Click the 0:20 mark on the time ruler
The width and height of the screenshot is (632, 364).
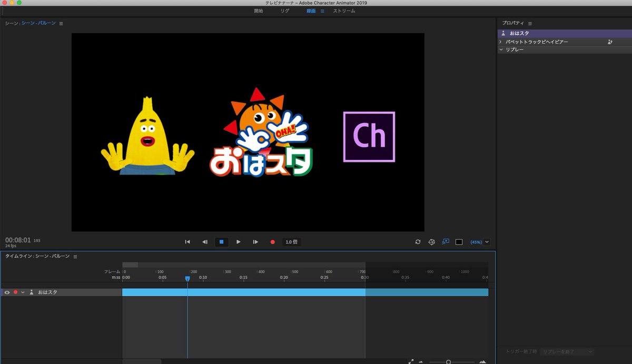[284, 277]
